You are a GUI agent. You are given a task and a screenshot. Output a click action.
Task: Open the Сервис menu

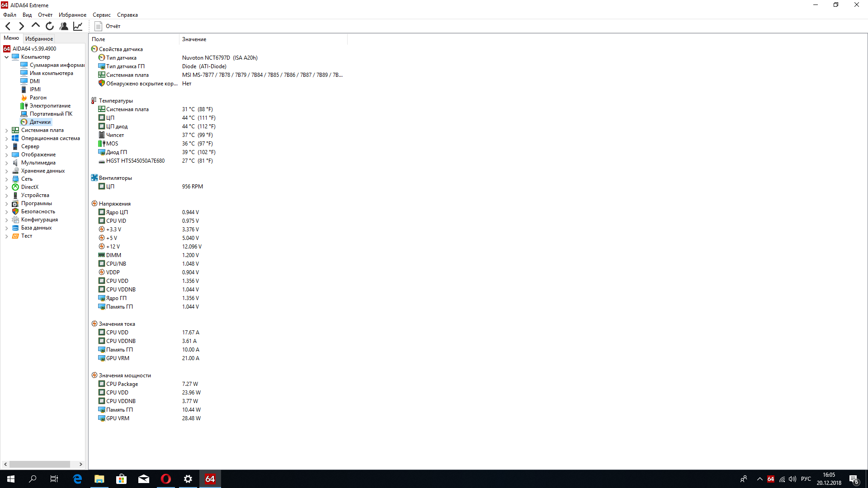(x=102, y=15)
